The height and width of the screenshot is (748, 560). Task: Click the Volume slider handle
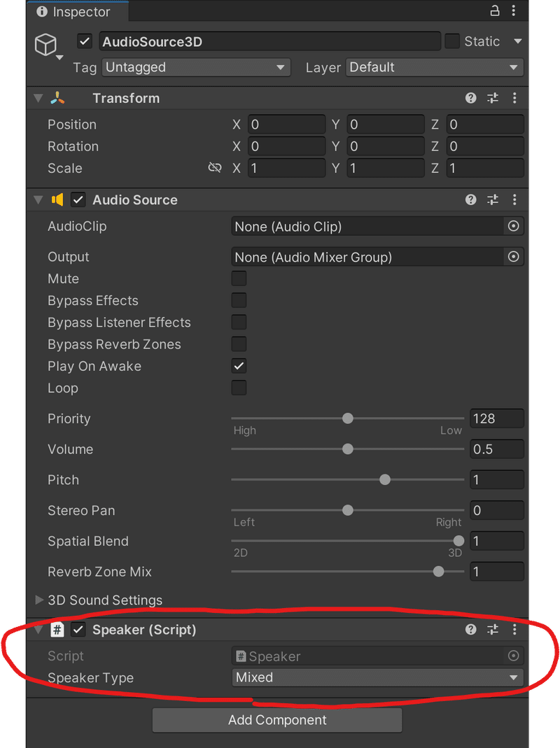point(348,449)
